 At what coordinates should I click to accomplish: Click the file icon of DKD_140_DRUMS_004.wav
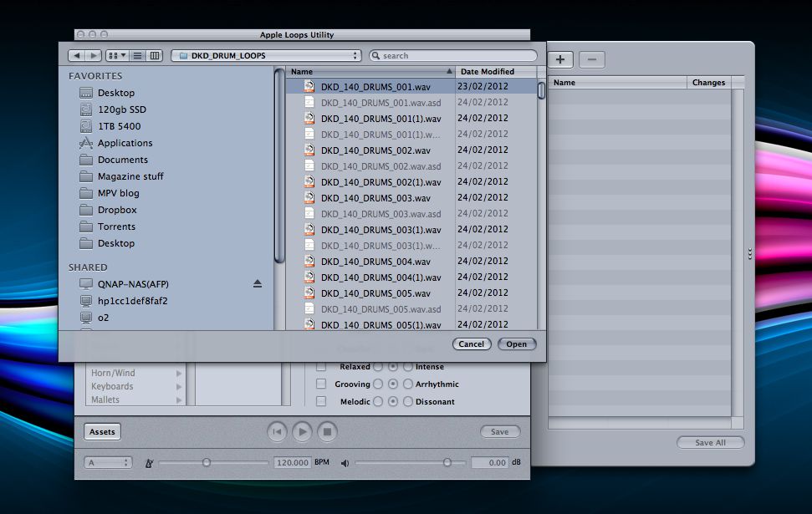pos(309,261)
